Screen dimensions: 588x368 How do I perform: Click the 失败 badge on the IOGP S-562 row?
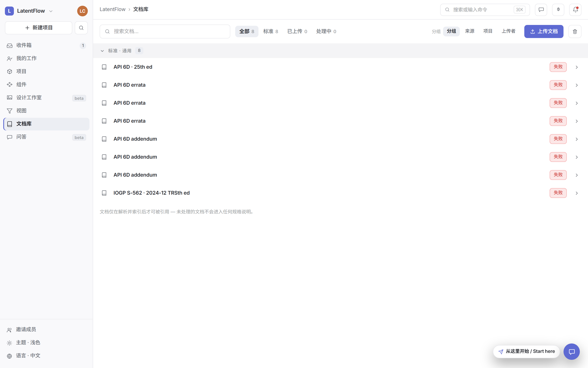pyautogui.click(x=558, y=193)
